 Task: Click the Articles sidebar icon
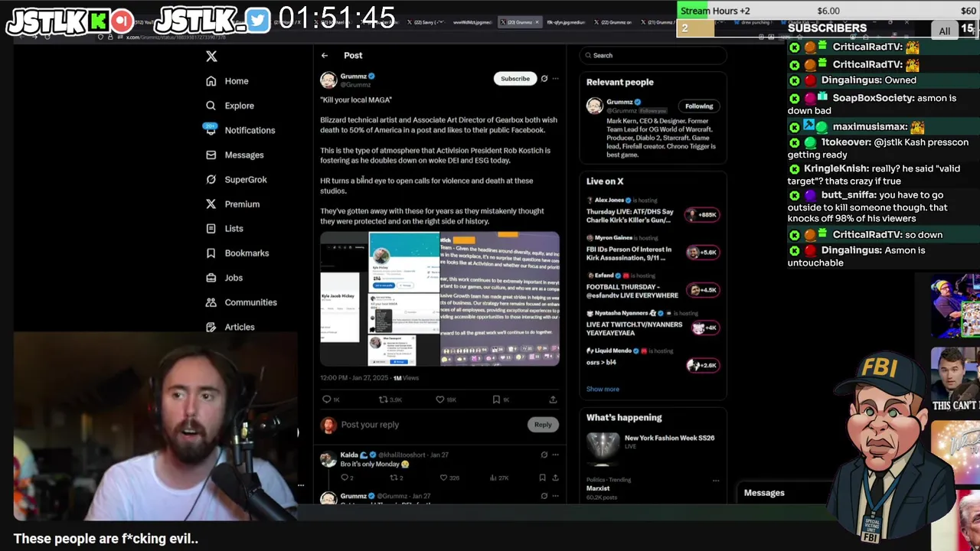[x=211, y=327]
